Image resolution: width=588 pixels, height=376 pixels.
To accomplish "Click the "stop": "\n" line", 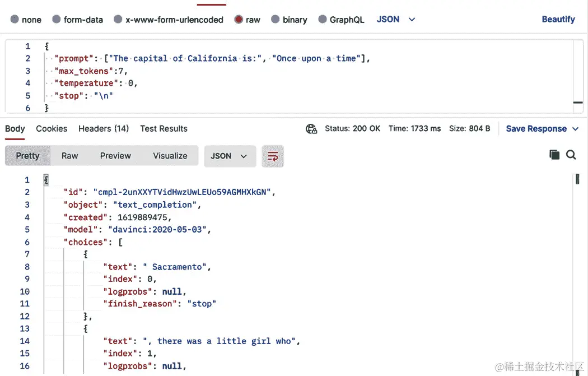I will pyautogui.click(x=83, y=96).
